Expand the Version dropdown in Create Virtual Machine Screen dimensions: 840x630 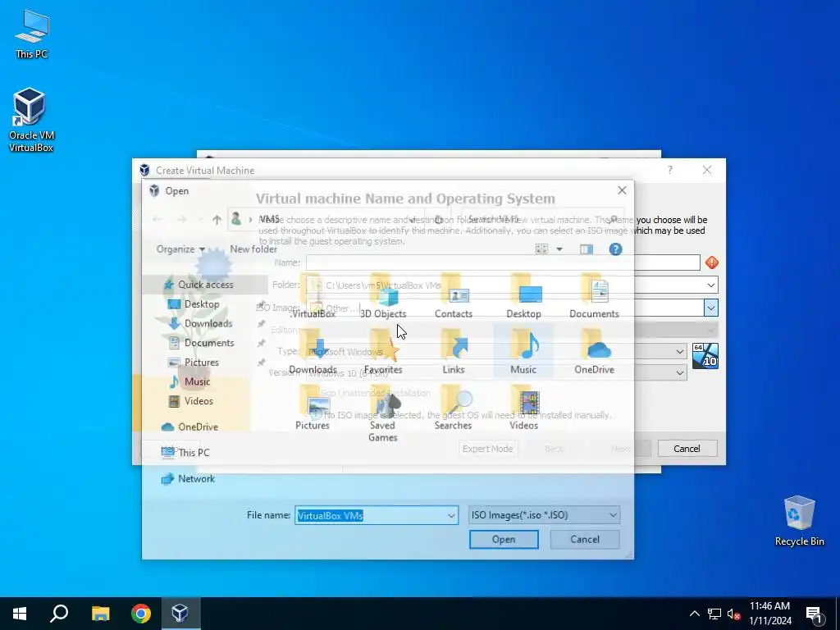click(x=679, y=373)
